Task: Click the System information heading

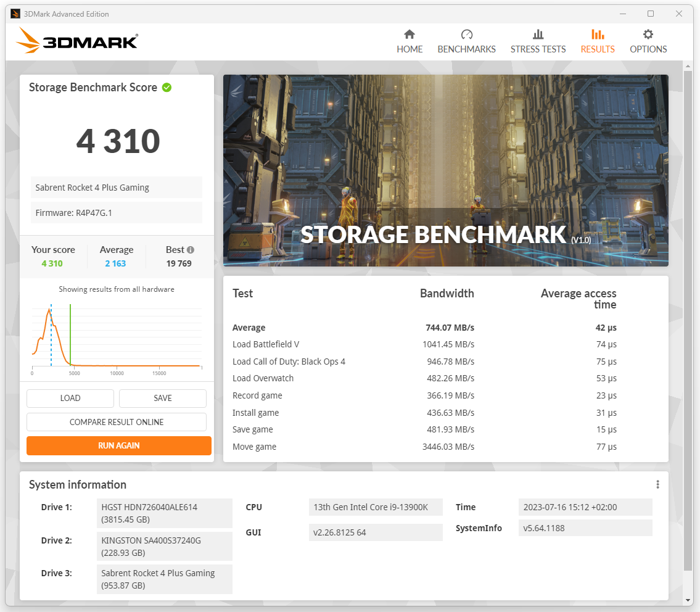Action: point(78,485)
